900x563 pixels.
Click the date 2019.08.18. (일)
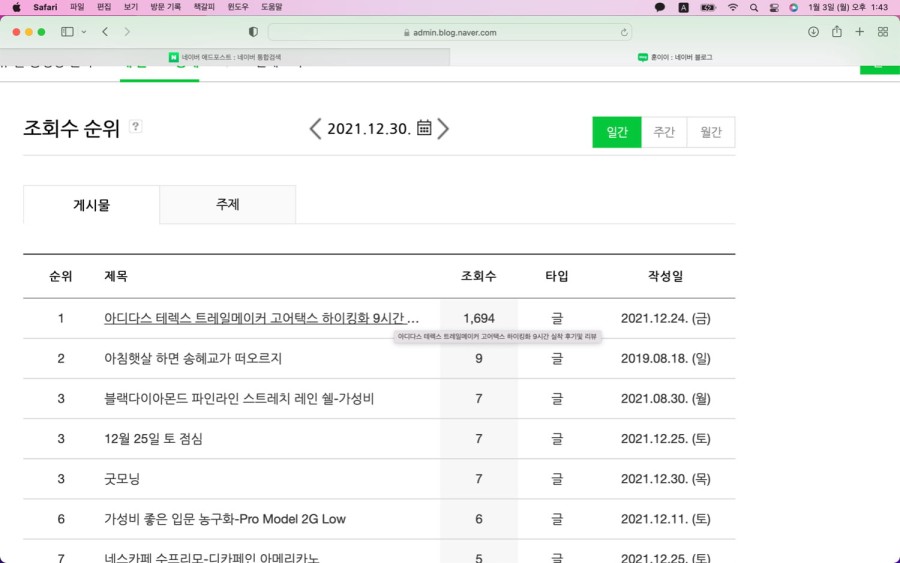pyautogui.click(x=665, y=358)
